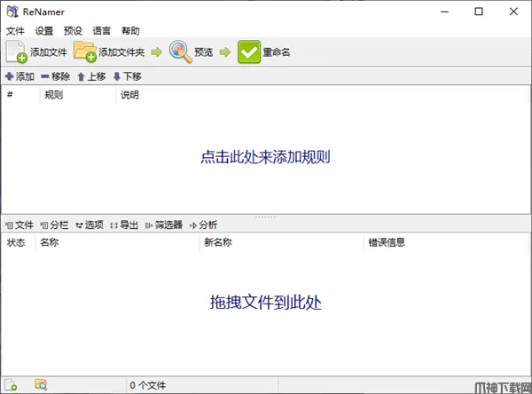
Task: Click the status bar folder search icon
Action: 41,385
